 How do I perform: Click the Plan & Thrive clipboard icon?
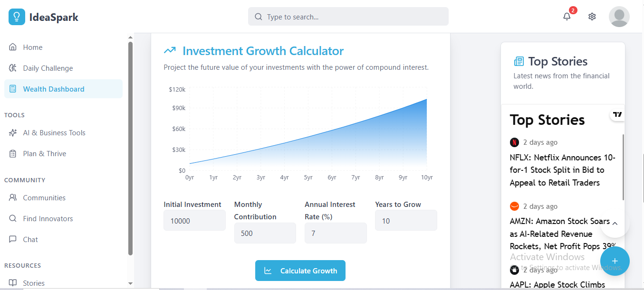[14, 153]
